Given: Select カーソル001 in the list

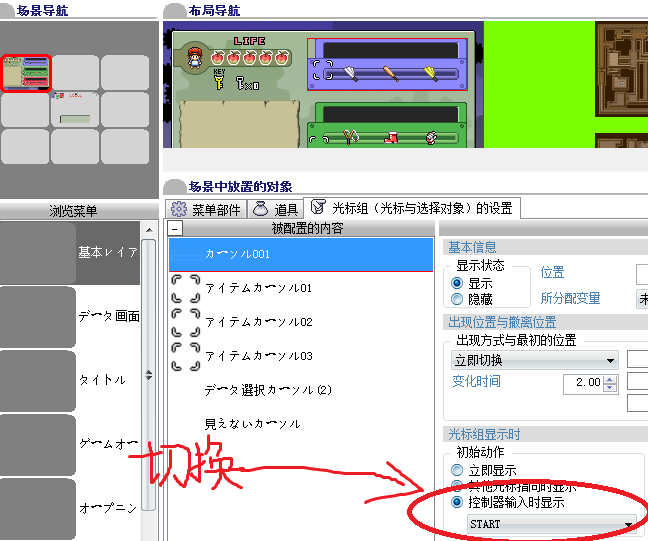Looking at the screenshot, I should pos(301,254).
